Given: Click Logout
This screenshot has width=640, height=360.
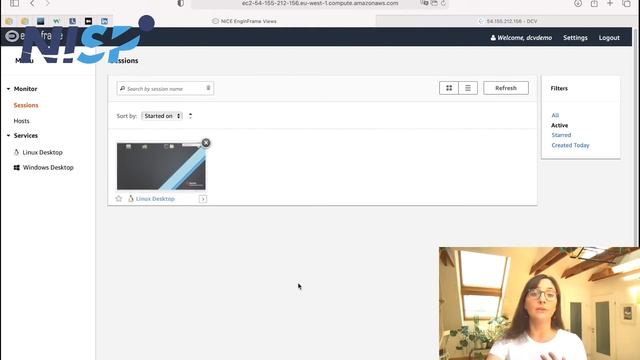Looking at the screenshot, I should [609, 38].
